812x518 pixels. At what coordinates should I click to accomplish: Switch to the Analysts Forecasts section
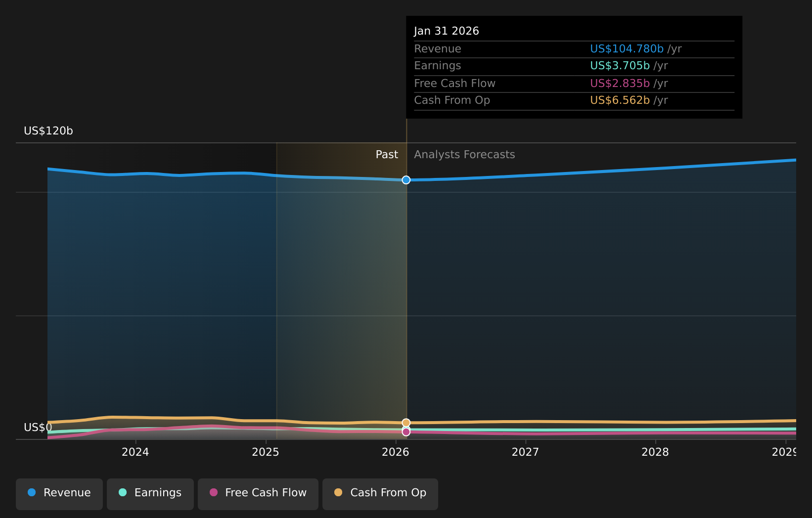pos(464,154)
